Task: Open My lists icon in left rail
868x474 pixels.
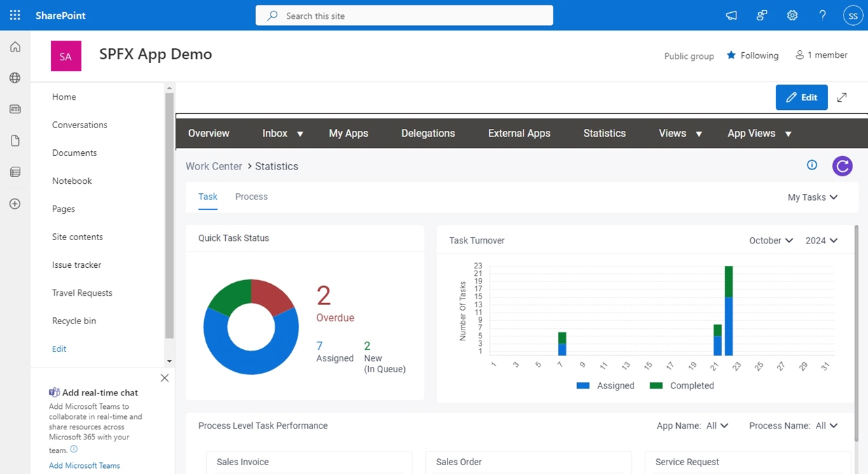Action: click(15, 172)
